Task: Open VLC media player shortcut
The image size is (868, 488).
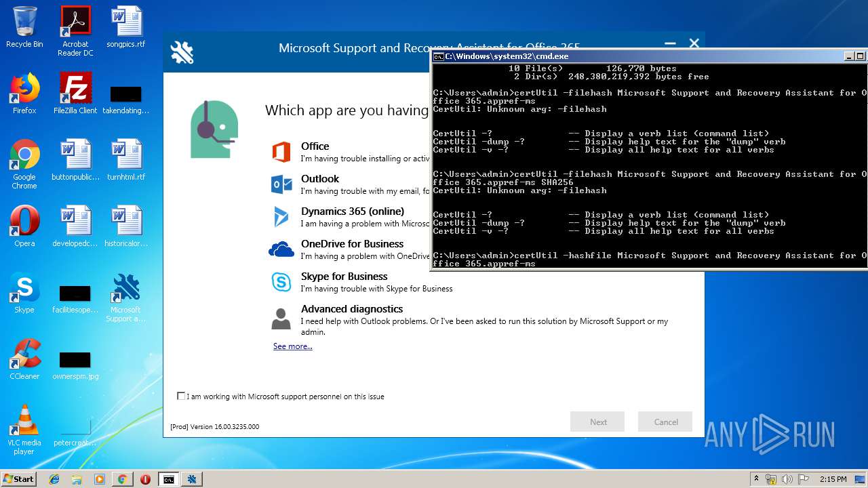Action: [x=24, y=430]
